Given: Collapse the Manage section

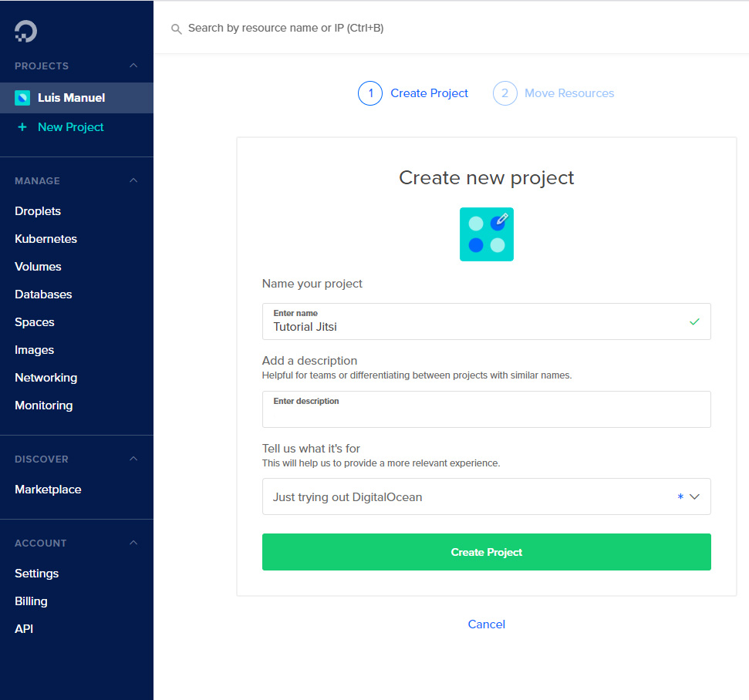Looking at the screenshot, I should (x=133, y=180).
